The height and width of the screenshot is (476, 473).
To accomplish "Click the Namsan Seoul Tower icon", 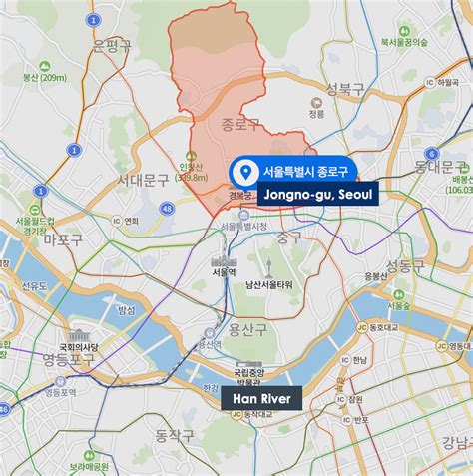I will [x=269, y=268].
